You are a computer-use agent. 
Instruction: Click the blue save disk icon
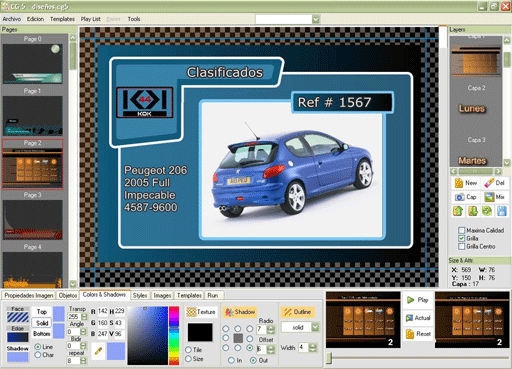point(502,211)
